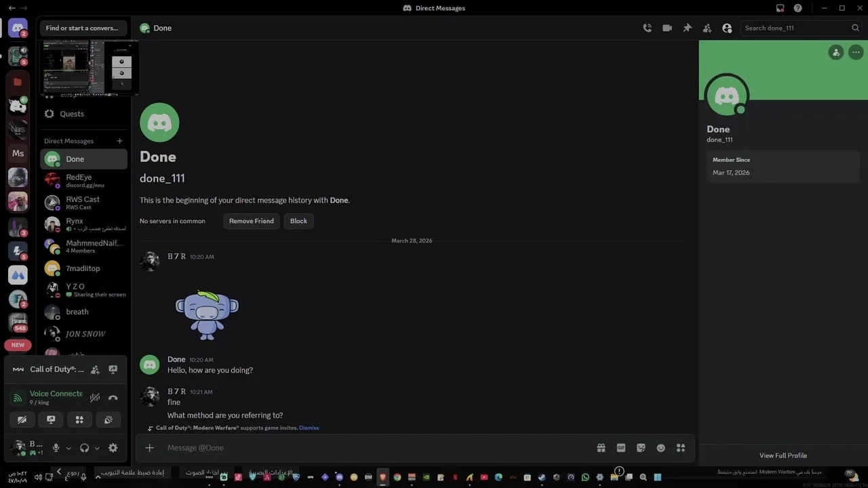Click the NEW unread mentions pill

coord(18,345)
